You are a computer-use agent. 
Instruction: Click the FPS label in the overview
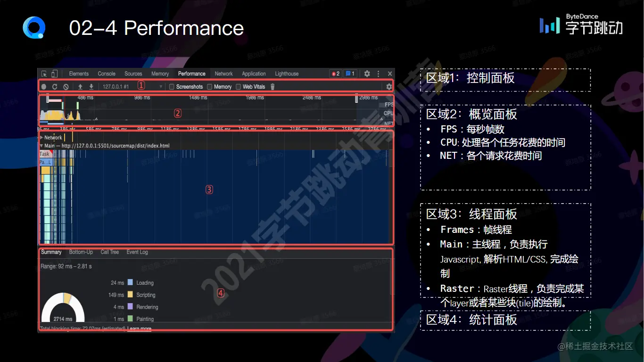(389, 105)
